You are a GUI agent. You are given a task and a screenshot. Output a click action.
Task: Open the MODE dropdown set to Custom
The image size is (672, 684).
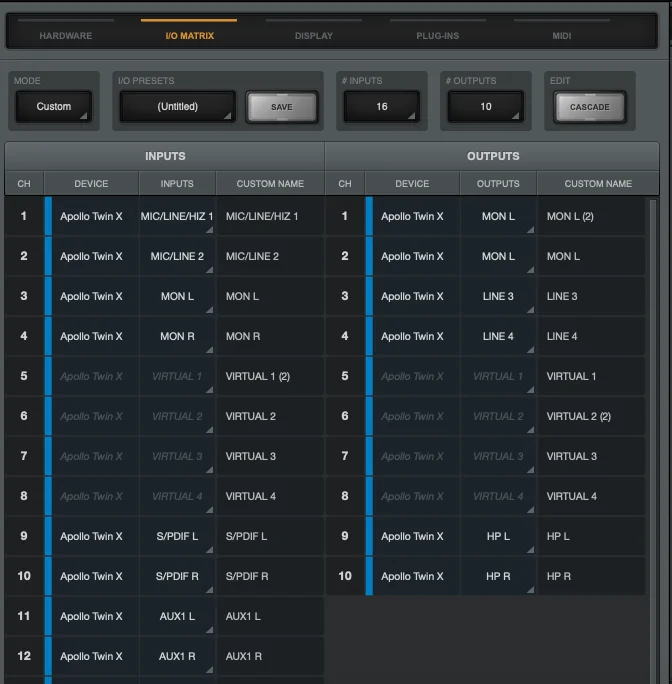(x=54, y=106)
